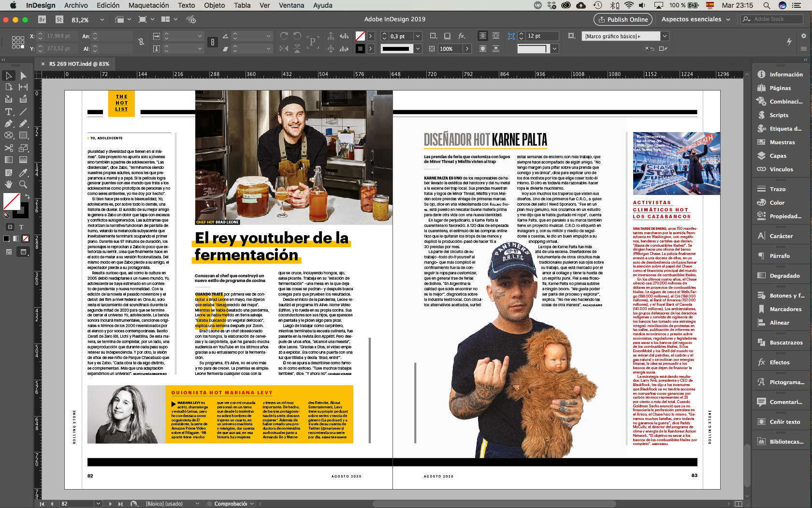Select the Gradient Swatch tool
The image size is (812, 508).
[9, 160]
